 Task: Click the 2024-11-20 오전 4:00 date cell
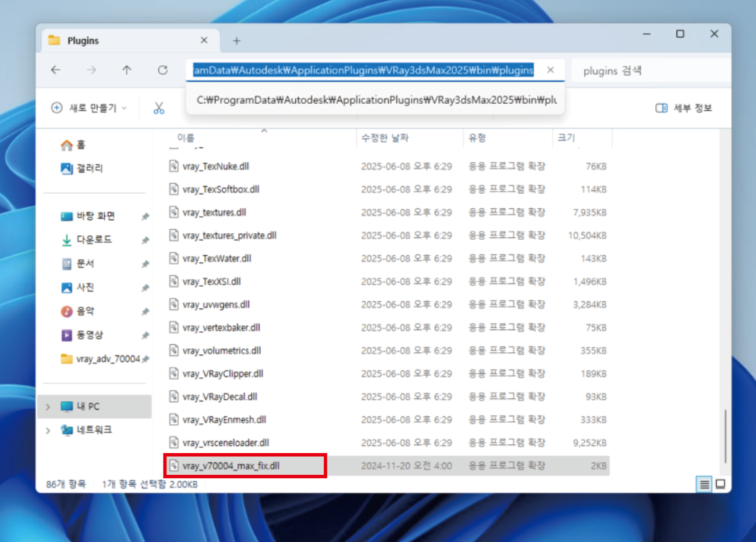click(406, 466)
